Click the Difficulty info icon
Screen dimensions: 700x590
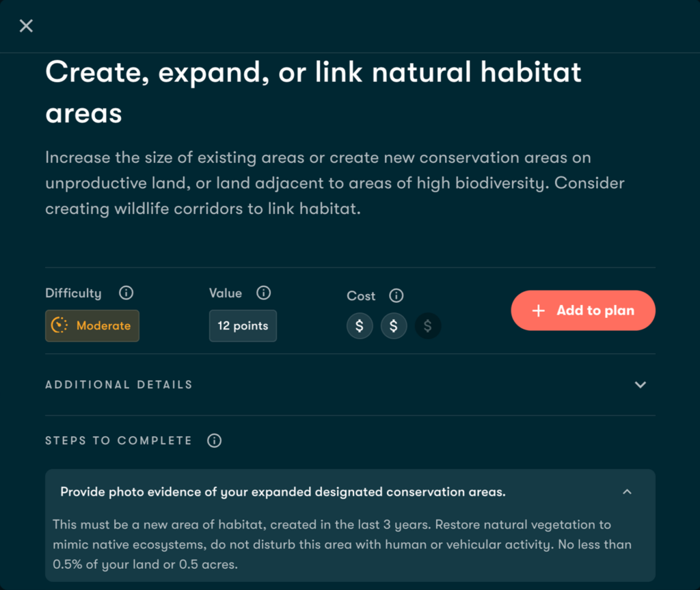(126, 293)
